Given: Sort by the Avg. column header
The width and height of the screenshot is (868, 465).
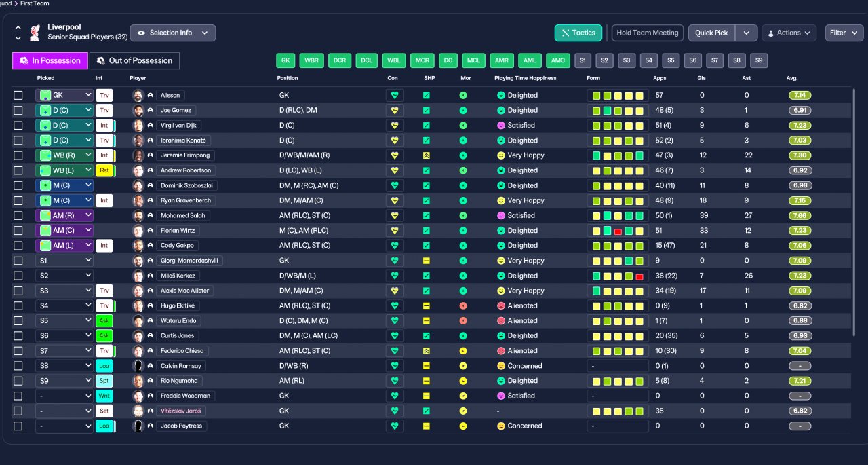Looking at the screenshot, I should tap(792, 78).
